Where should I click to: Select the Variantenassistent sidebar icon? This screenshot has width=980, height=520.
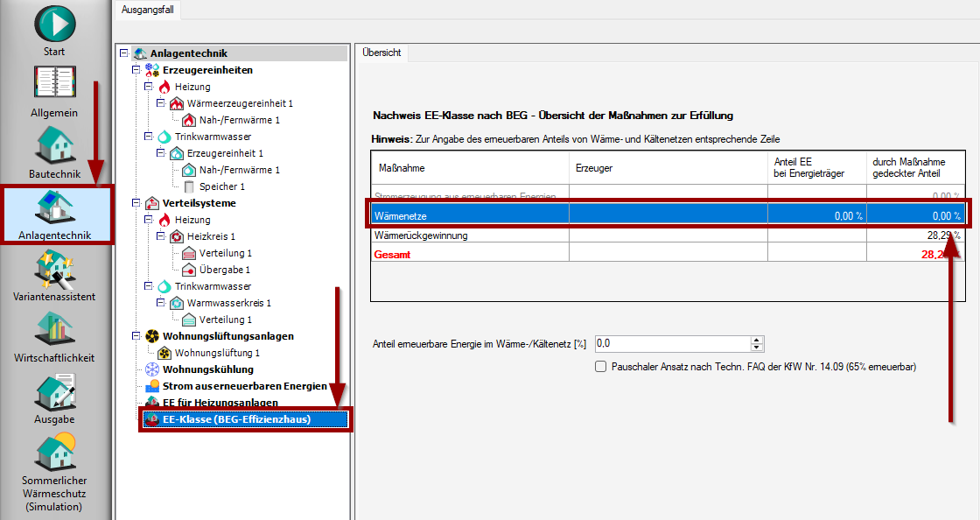point(54,269)
